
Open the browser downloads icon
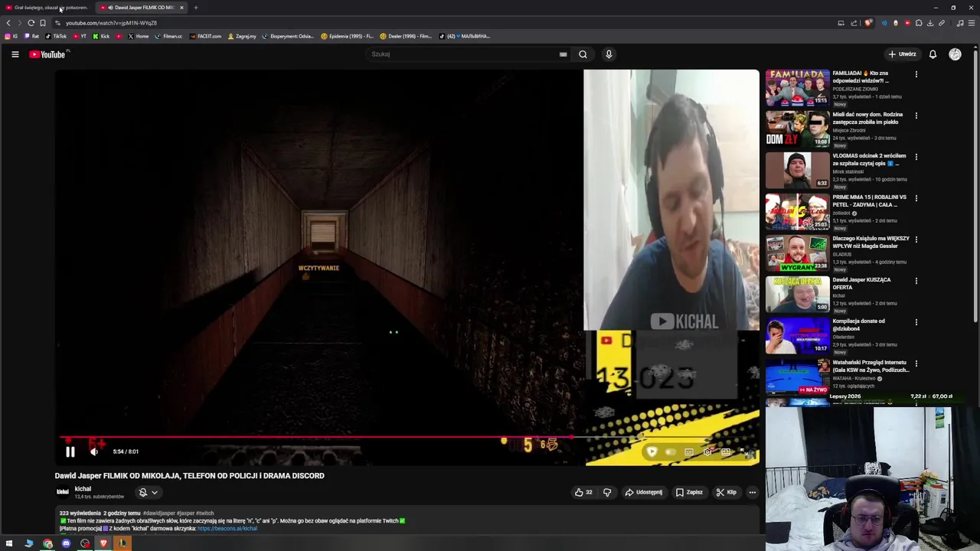[930, 23]
